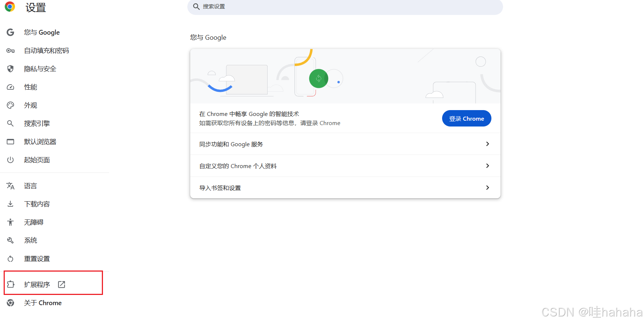Click the key icon for 自动填充和密码
644x323 pixels.
click(11, 51)
